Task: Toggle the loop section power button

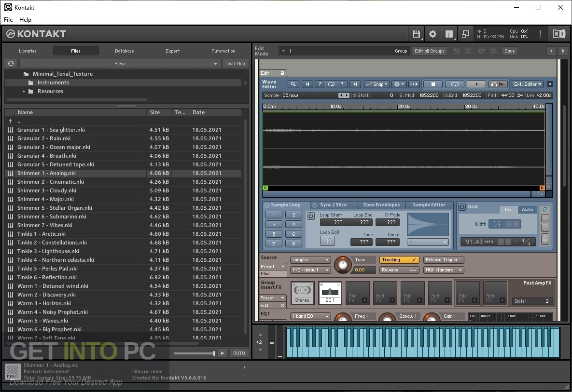Action: 311,216
